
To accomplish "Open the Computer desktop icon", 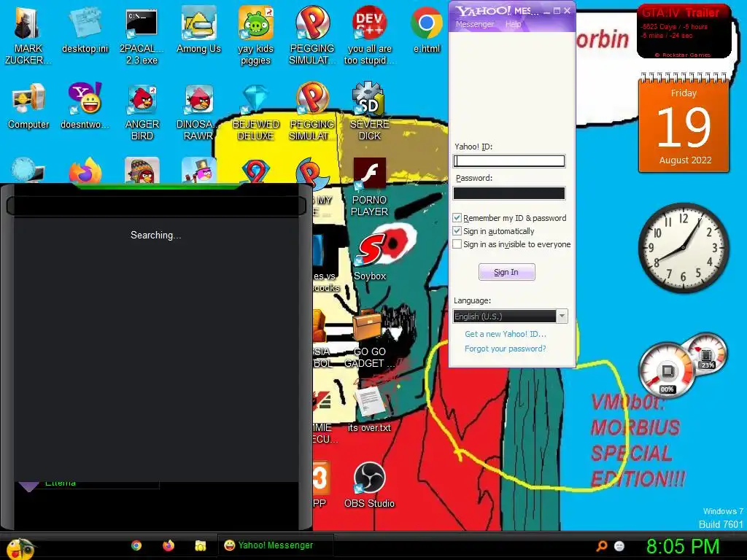I will coord(28,106).
